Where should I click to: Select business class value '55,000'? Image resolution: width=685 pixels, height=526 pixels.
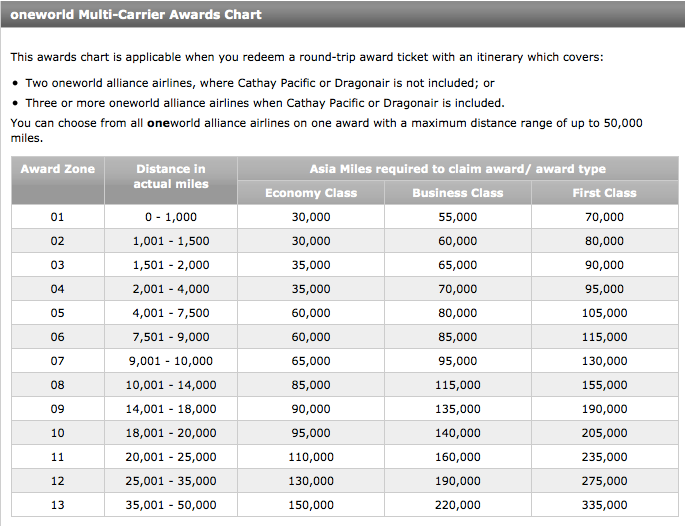pos(458,217)
